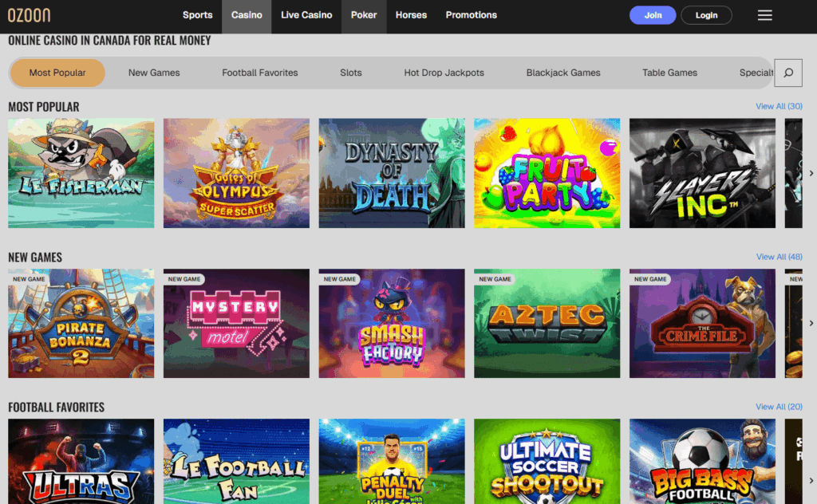Viewport: 817px width, 504px height.
Task: Advance the Most Popular carousel with its arrow
Action: pyautogui.click(x=811, y=173)
